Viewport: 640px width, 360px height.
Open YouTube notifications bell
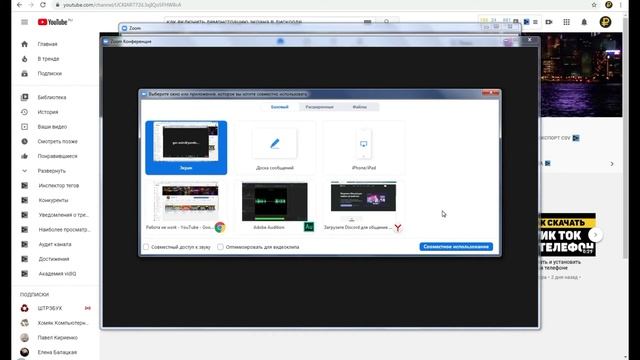[x=584, y=22]
